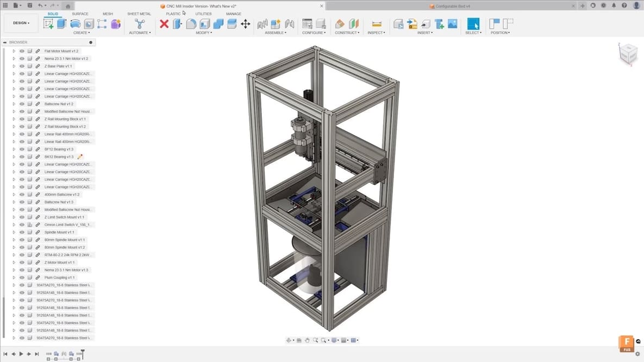
Task: Open the CONSTRUCT menu
Action: [x=347, y=33]
